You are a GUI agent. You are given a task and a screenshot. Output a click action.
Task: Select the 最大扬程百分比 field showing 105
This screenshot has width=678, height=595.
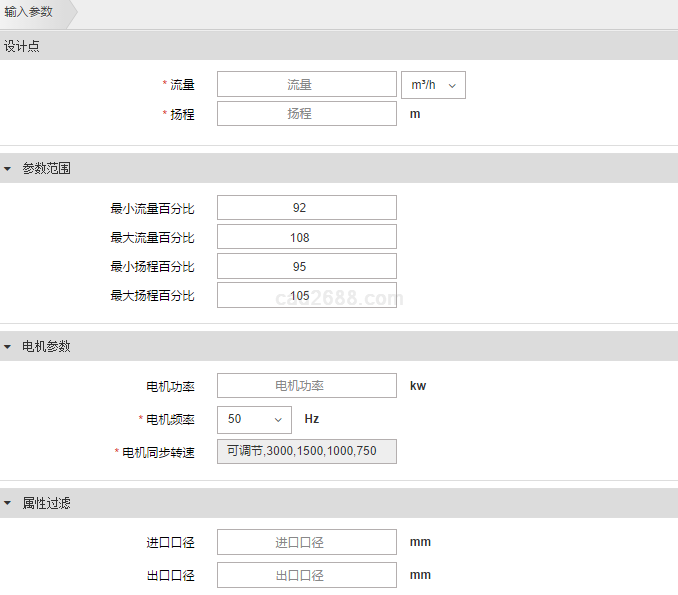[306, 295]
